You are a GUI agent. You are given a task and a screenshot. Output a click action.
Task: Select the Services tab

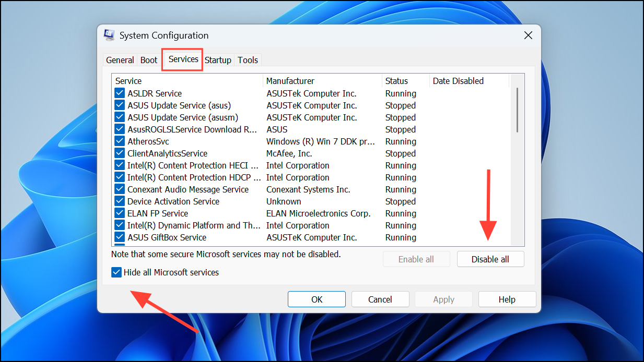(182, 59)
